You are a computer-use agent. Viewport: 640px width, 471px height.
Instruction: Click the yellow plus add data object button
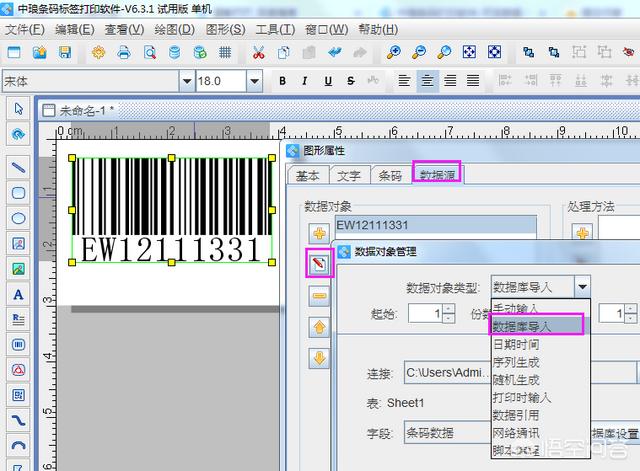(319, 233)
